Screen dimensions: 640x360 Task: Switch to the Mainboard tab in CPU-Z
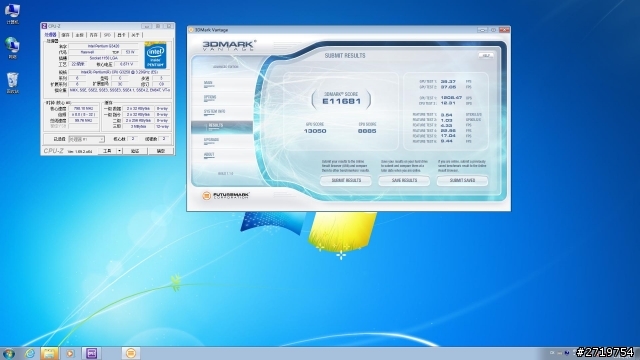point(80,35)
